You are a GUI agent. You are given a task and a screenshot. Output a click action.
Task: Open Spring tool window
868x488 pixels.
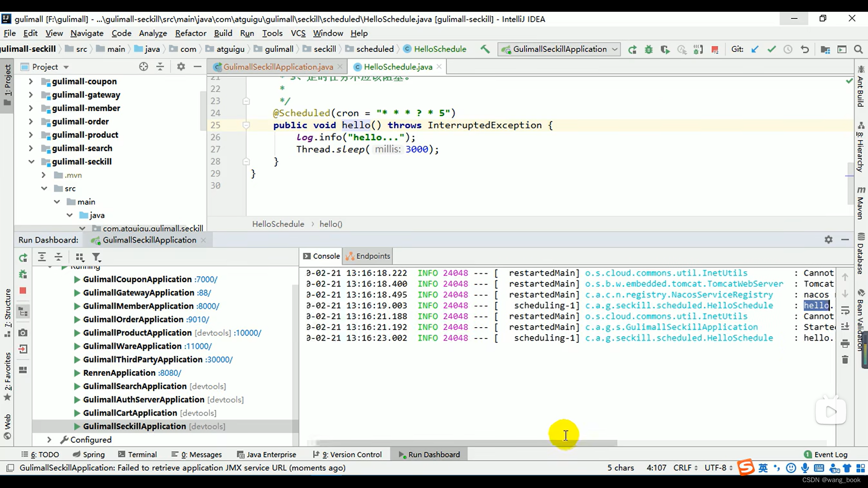[x=89, y=455]
